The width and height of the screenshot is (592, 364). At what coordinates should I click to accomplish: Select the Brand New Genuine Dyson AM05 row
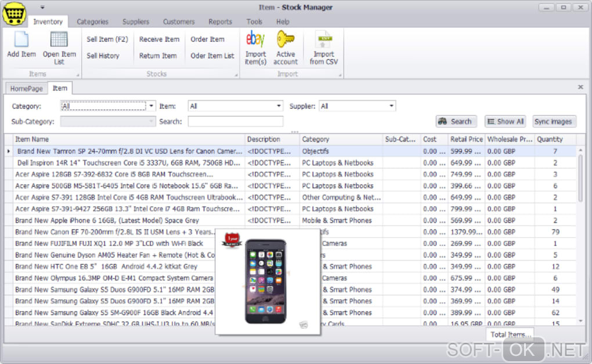[x=290, y=256]
